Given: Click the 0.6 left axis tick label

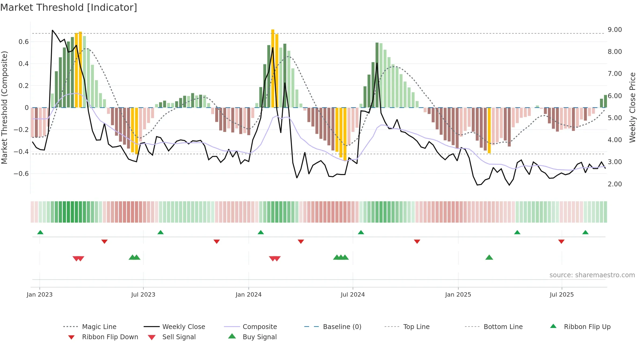Looking at the screenshot, I should pos(24,42).
